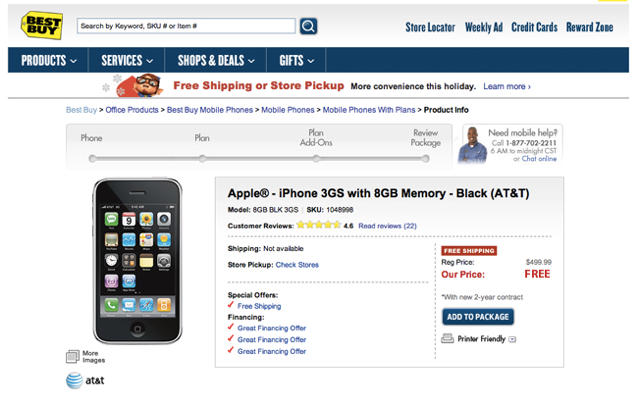The height and width of the screenshot is (405, 640).
Task: Click the customer review star rating
Action: pos(317,226)
